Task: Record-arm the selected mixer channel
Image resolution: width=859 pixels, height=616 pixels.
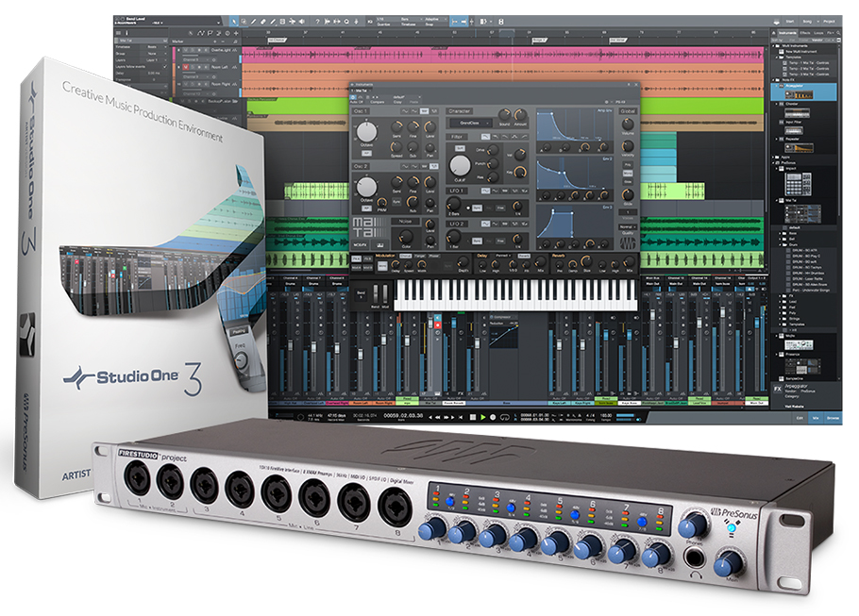Action: pos(438,325)
